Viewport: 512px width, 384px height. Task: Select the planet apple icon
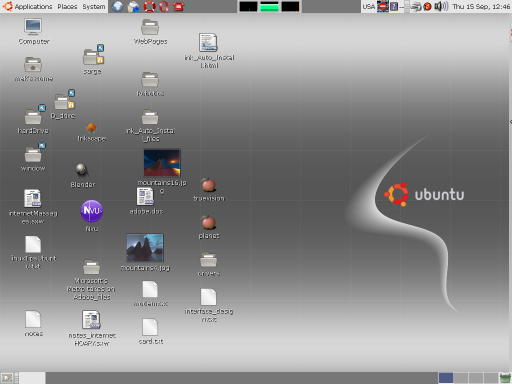coord(209,222)
